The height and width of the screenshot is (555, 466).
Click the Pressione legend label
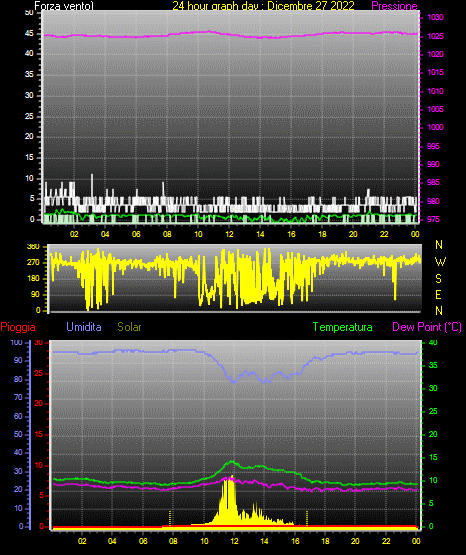click(394, 6)
